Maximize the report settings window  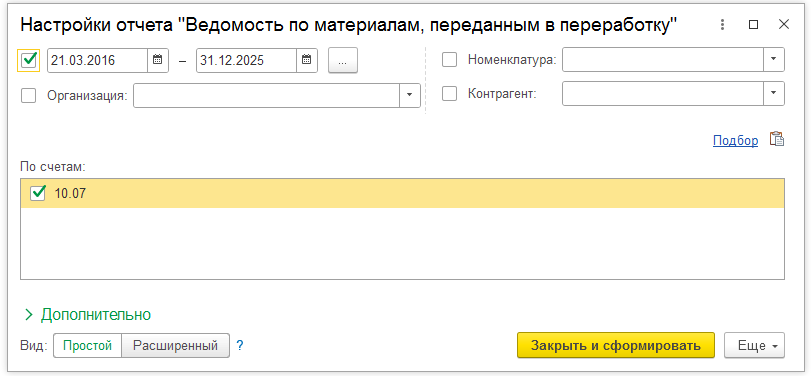point(754,24)
